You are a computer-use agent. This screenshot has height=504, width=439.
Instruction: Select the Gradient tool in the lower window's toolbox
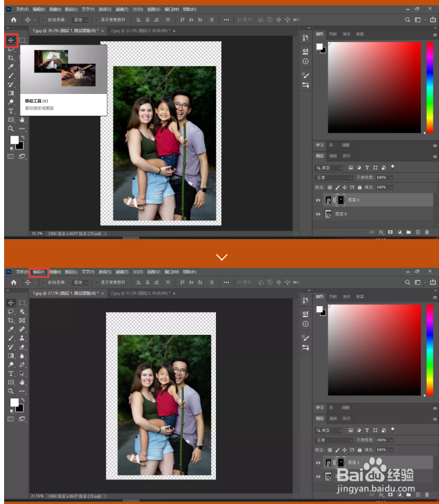coord(11,356)
